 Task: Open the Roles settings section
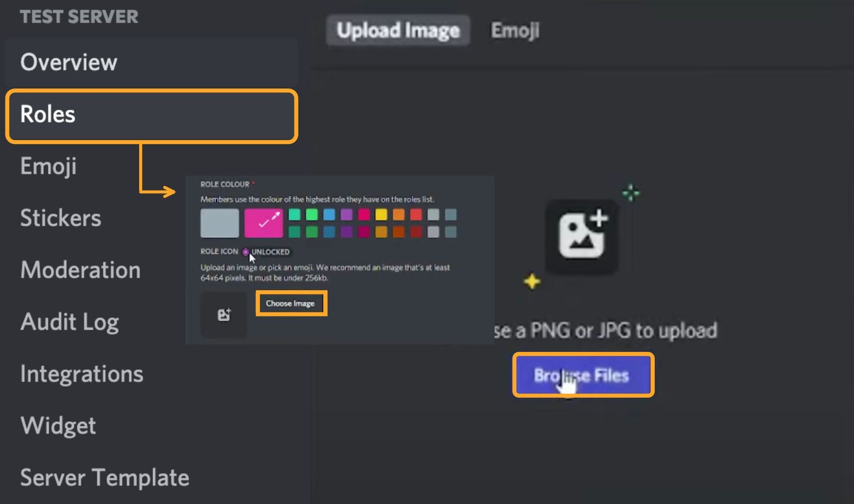pyautogui.click(x=47, y=115)
